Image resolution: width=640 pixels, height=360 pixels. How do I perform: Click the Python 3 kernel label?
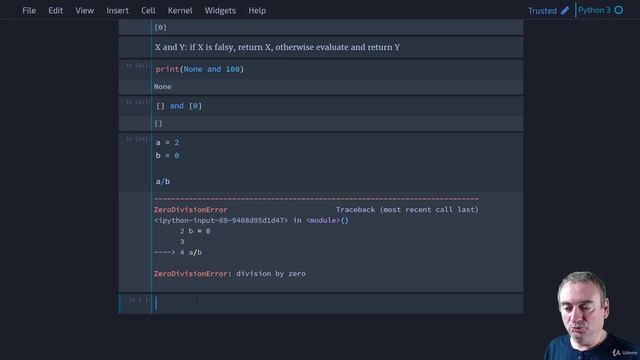(594, 10)
